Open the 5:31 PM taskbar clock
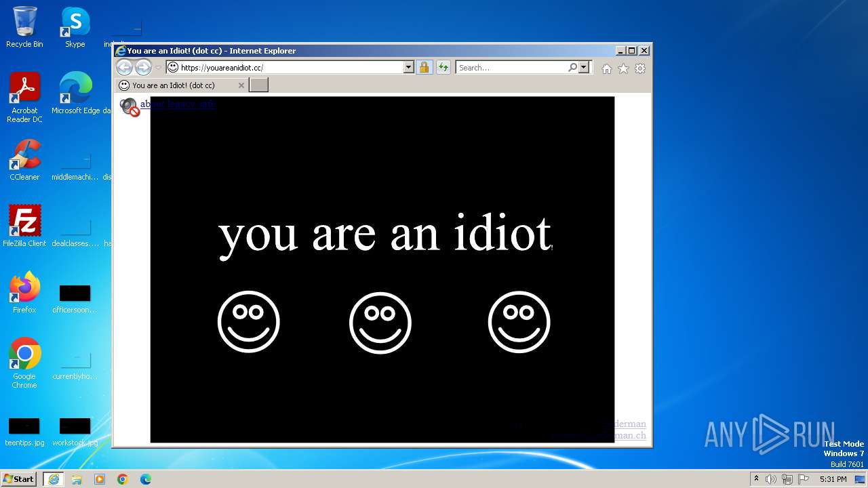Viewport: 868px width, 488px height. coord(833,479)
